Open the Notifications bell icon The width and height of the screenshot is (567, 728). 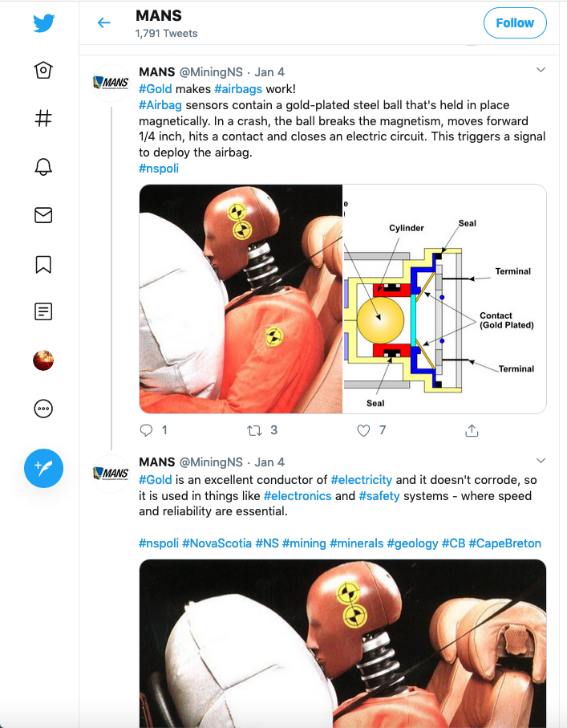43,167
